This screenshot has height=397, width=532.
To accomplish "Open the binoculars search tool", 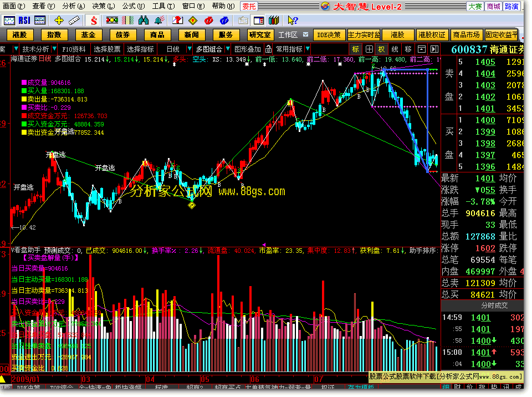I will point(144,21).
